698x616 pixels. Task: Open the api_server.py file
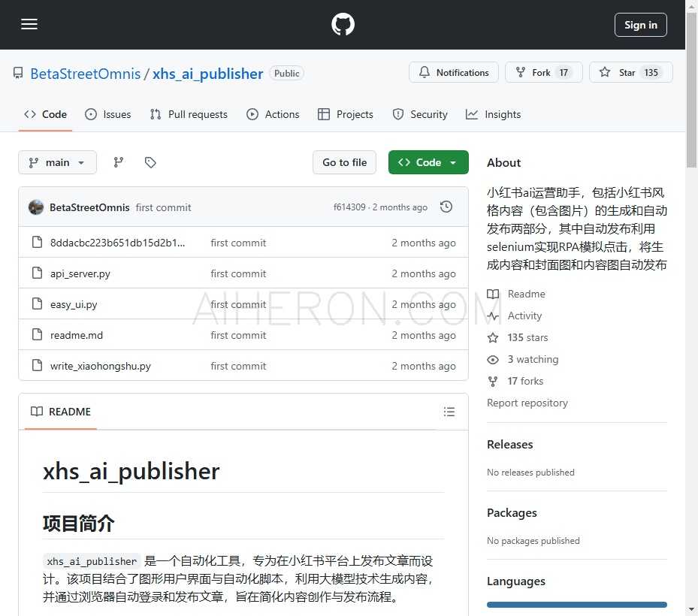click(80, 273)
